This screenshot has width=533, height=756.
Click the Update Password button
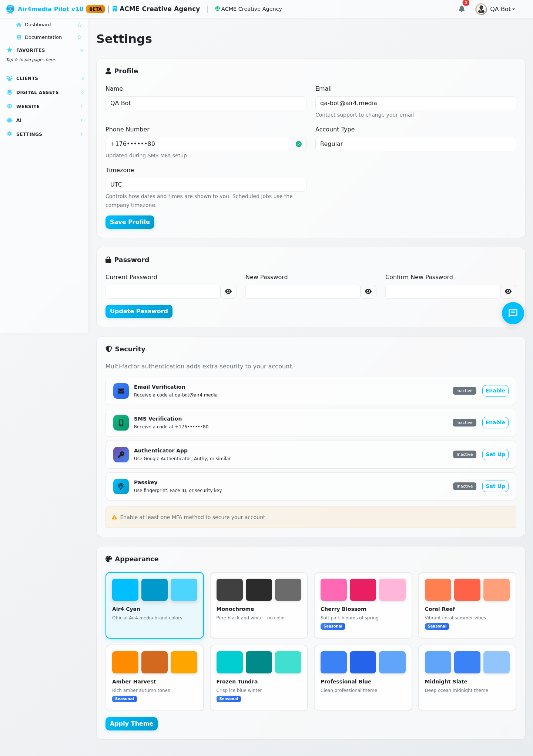[139, 311]
